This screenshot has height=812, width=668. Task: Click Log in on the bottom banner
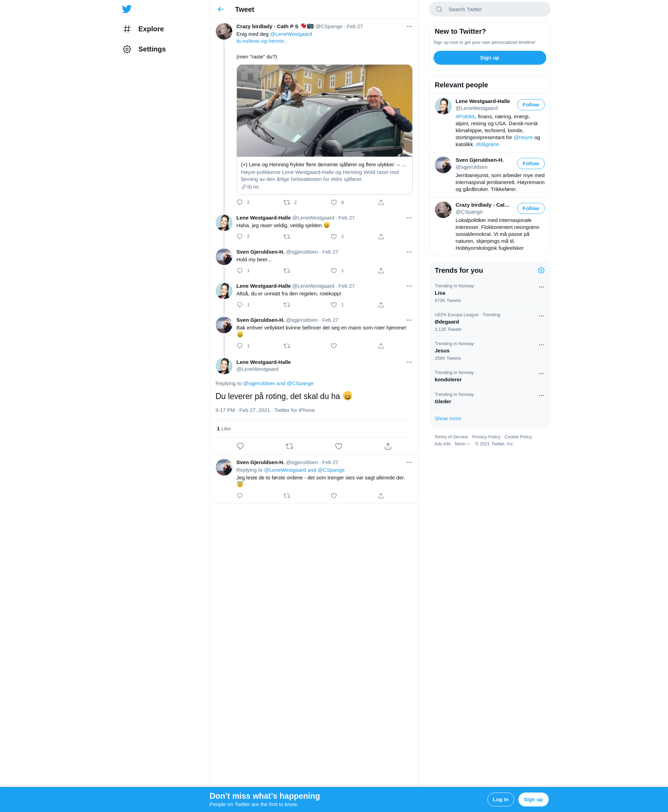pyautogui.click(x=500, y=799)
